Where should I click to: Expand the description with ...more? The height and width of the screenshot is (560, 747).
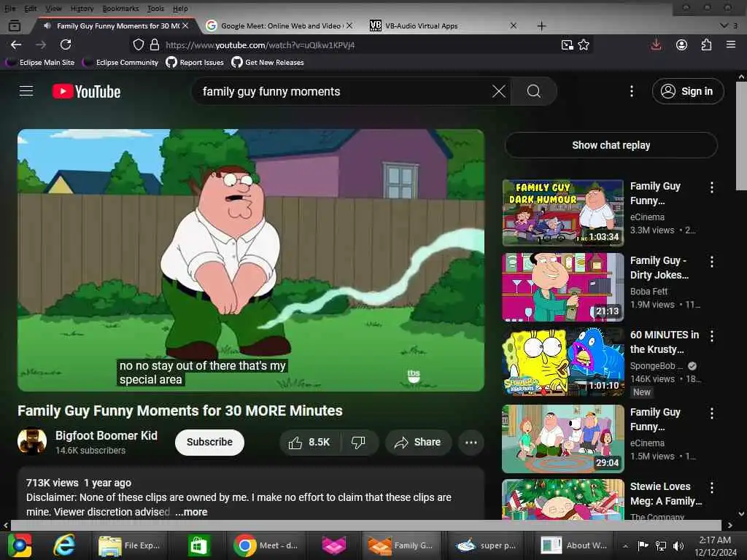(x=191, y=512)
